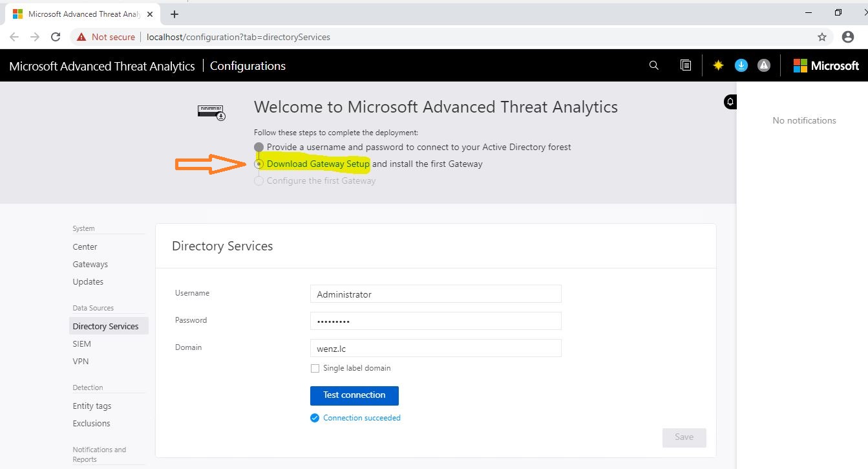Click the Domain input field
The height and width of the screenshot is (469, 868).
[436, 348]
